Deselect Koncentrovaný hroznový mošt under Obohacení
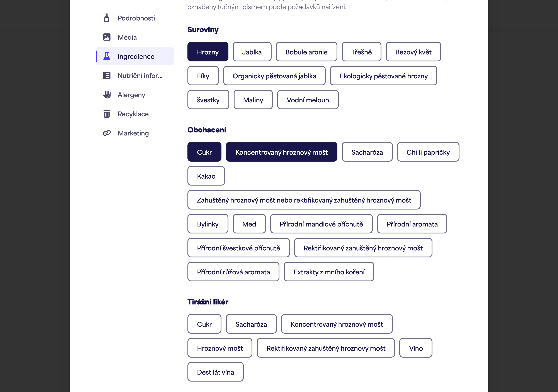This screenshot has width=558, height=392. coord(281,152)
